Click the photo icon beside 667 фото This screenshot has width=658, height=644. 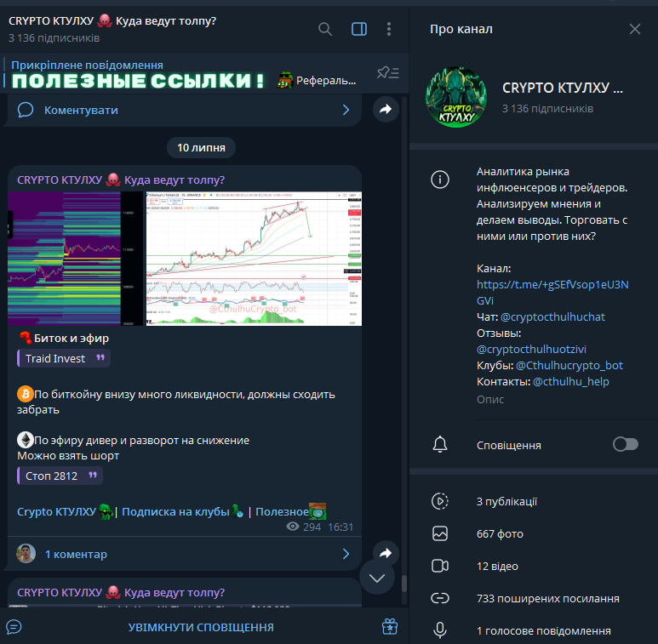click(440, 533)
